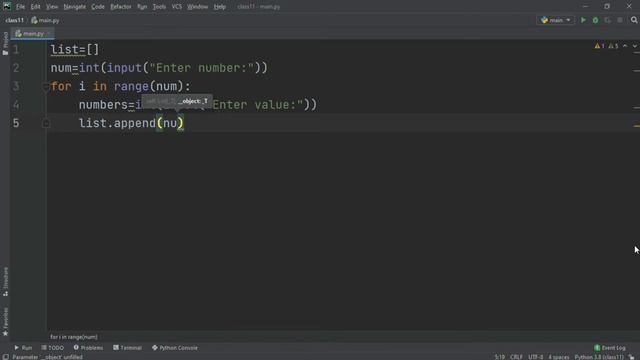Click the "Enter value:" string on line 4
This screenshot has height=360, width=640.
coord(258,105)
